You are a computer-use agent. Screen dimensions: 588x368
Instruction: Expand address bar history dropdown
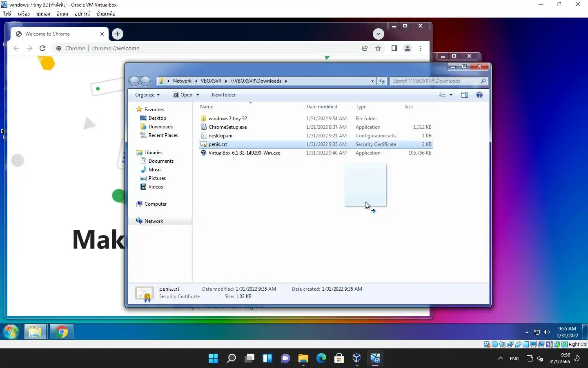(372, 81)
